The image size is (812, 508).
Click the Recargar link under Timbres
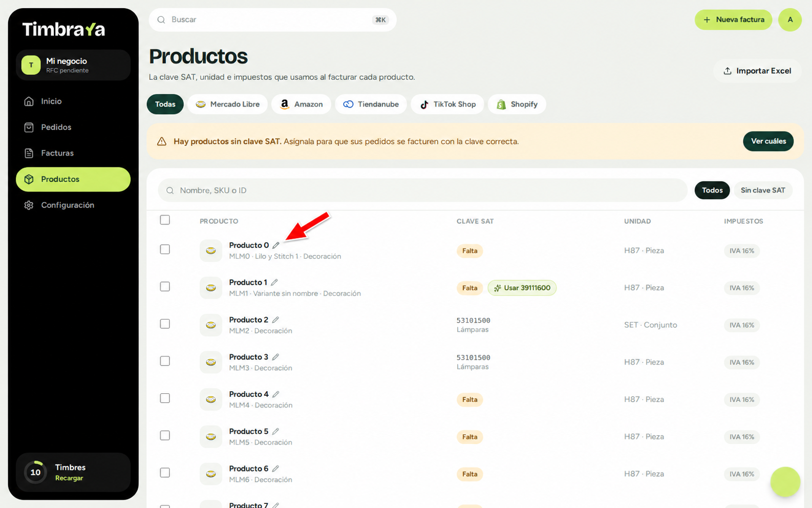coord(69,478)
